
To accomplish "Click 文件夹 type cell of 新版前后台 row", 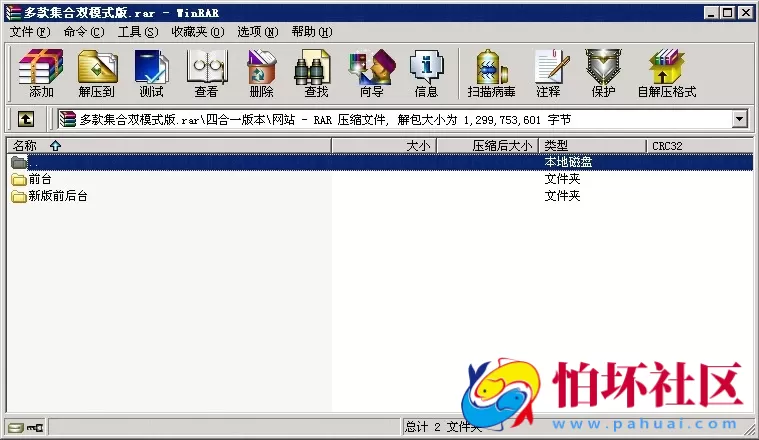I will pyautogui.click(x=562, y=196).
